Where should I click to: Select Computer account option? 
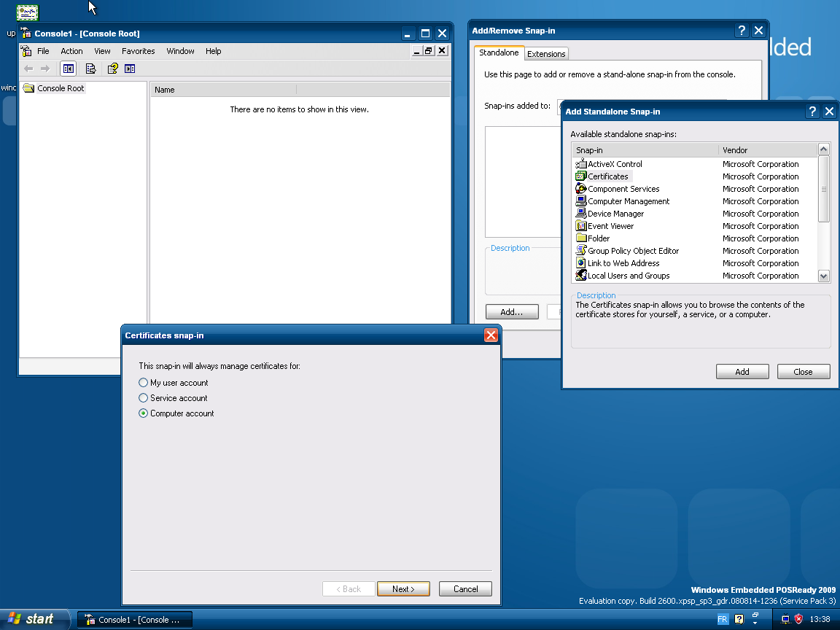click(x=176, y=413)
